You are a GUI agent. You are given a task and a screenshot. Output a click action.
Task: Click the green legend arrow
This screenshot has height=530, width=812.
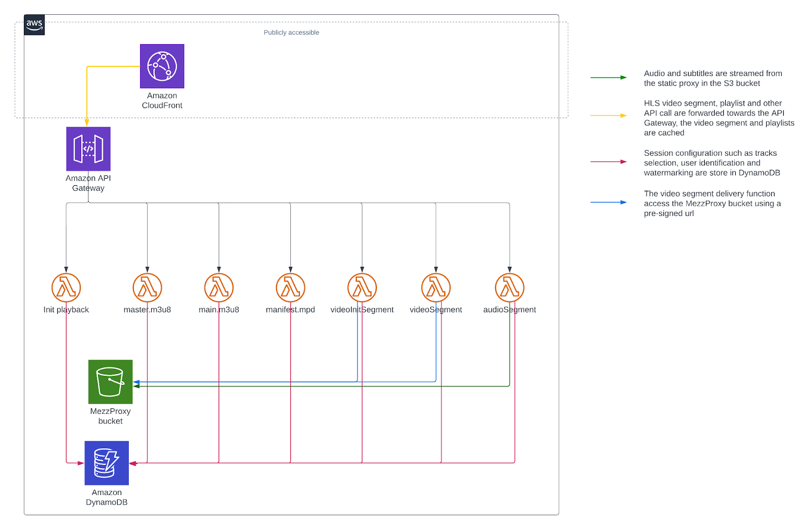pos(608,78)
